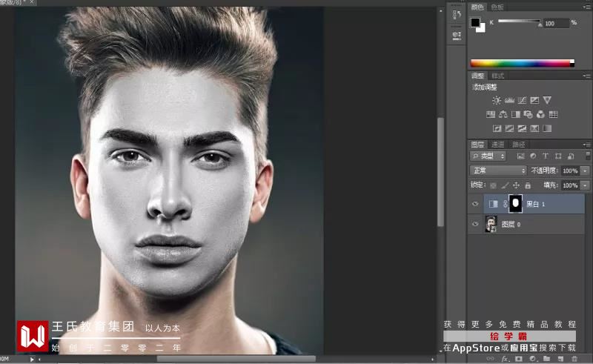Create new fill or adjustment layer icon

click(x=532, y=358)
